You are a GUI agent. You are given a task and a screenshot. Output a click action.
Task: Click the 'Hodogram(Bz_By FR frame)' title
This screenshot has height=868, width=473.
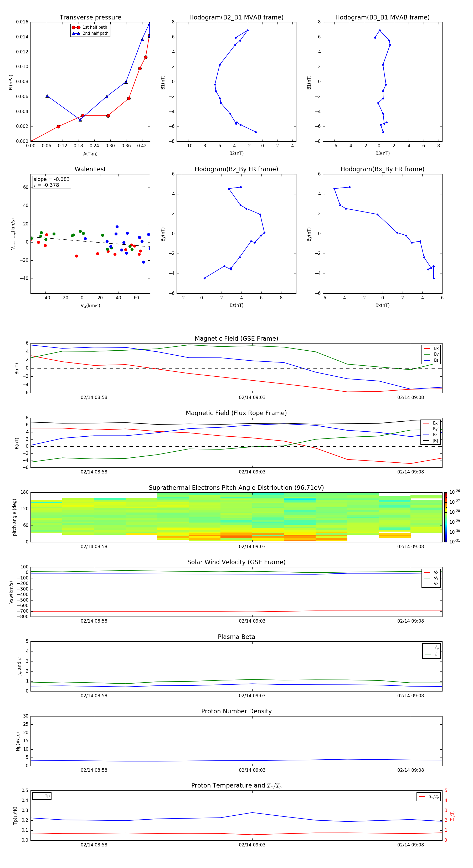coord(236,169)
